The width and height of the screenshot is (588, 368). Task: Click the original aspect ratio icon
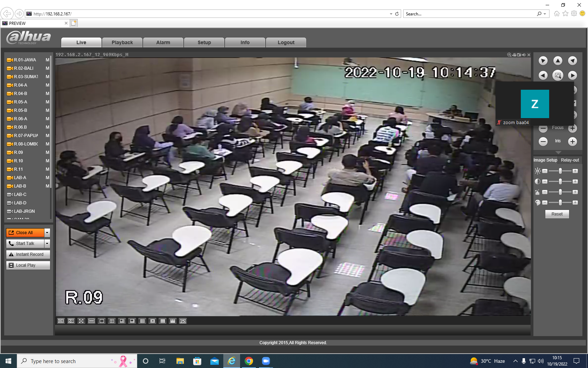[x=91, y=321]
